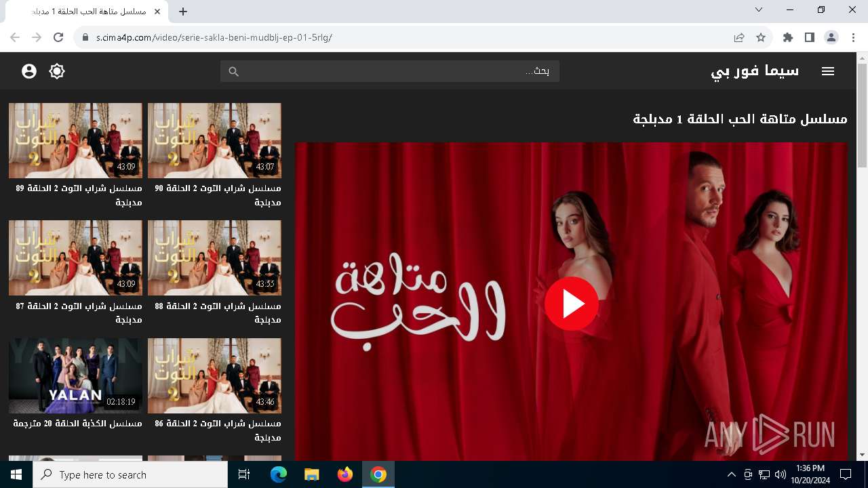The height and width of the screenshot is (488, 868).
Task: Open a new tab with the plus button
Action: point(183,12)
